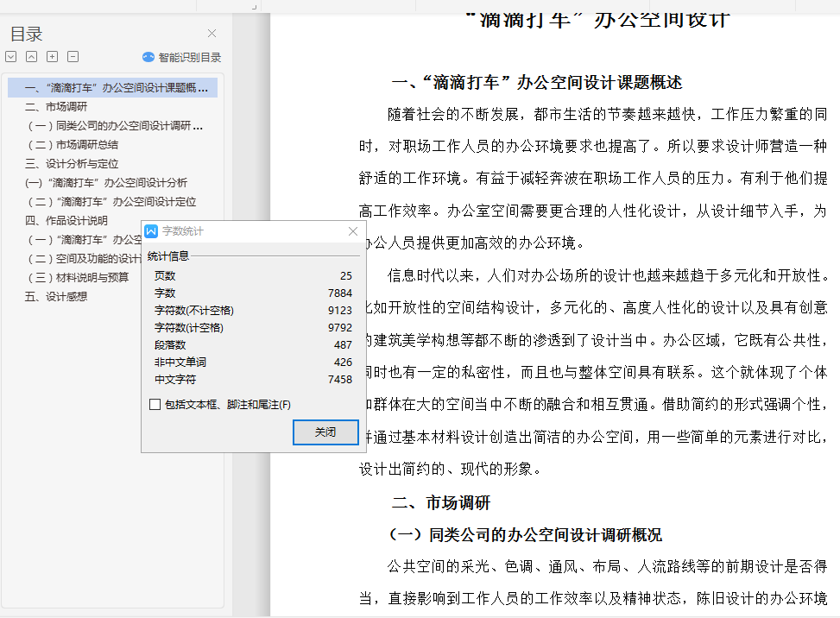Viewport: 840px width, 618px height.
Task: Click the 智能识别目录 cloud icon
Action: [148, 57]
